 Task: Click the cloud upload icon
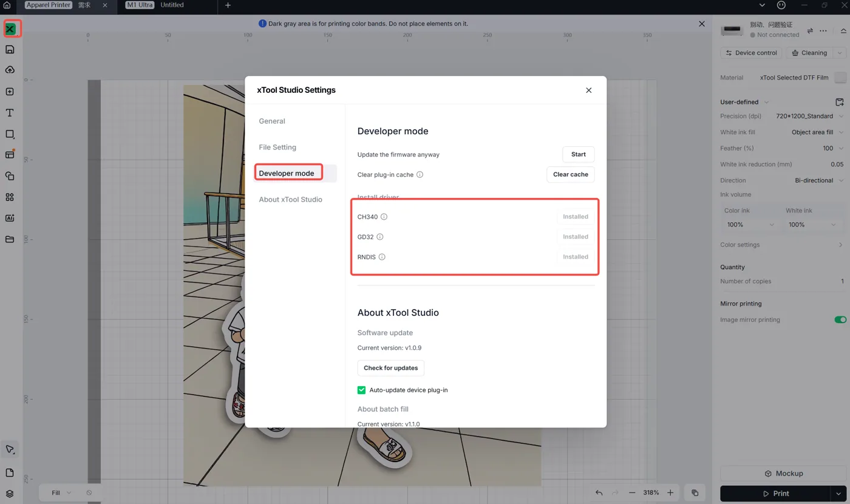(x=10, y=70)
